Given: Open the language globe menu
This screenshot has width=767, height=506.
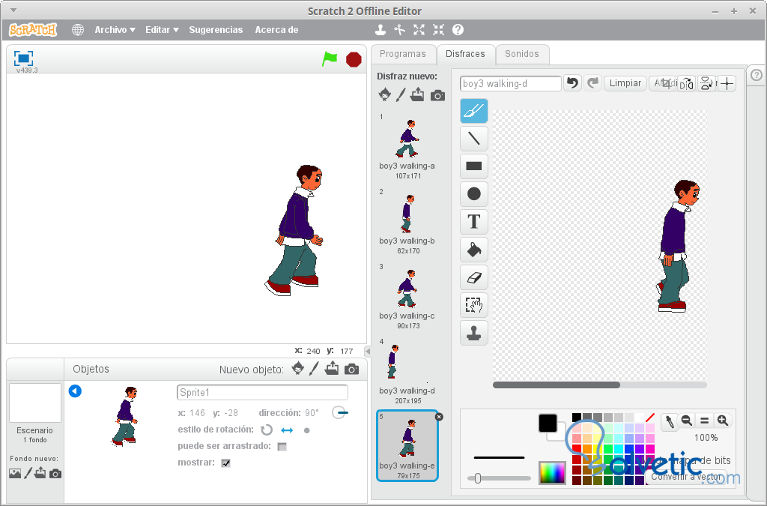Looking at the screenshot, I should [77, 30].
